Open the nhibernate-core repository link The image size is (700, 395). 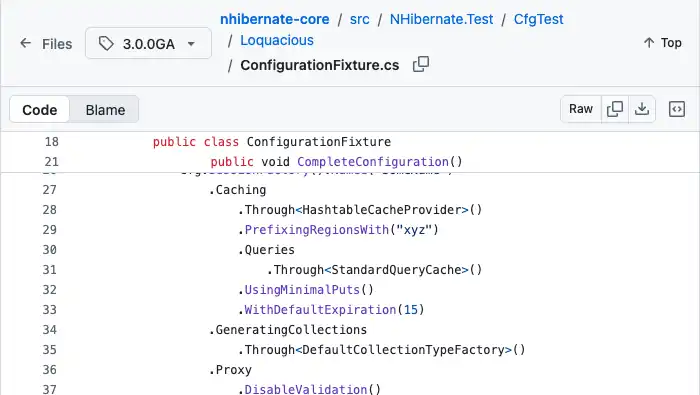point(275,19)
